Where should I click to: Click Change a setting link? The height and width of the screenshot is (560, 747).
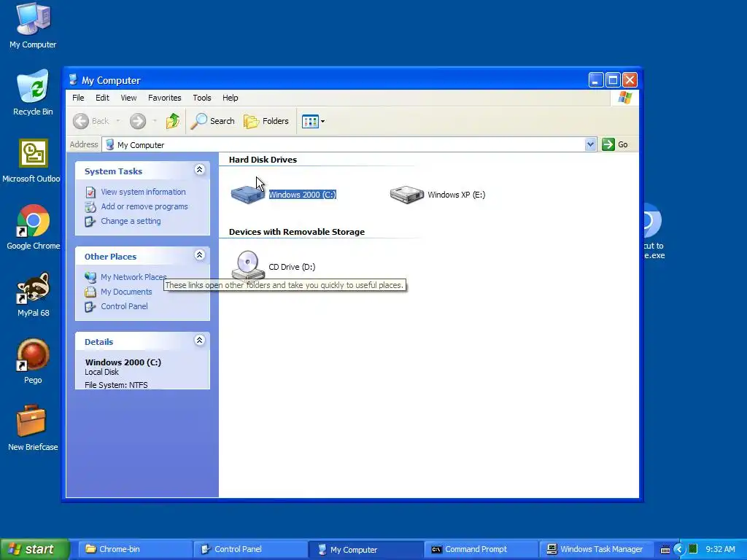pyautogui.click(x=131, y=221)
